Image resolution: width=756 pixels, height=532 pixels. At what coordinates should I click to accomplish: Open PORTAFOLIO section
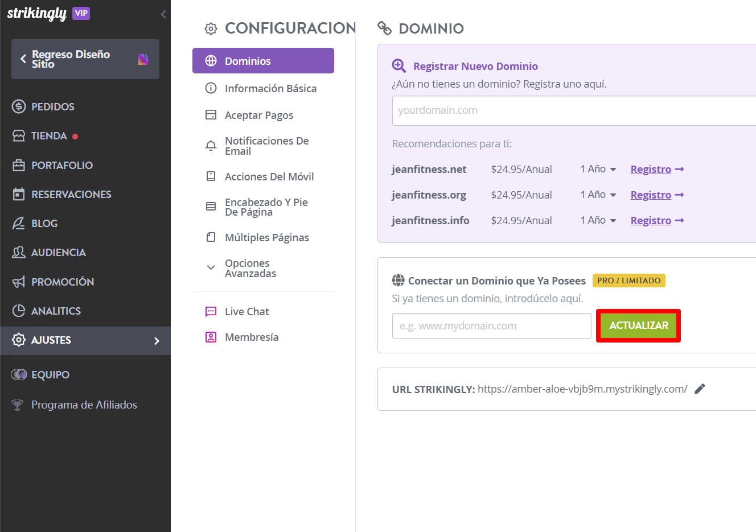point(62,165)
